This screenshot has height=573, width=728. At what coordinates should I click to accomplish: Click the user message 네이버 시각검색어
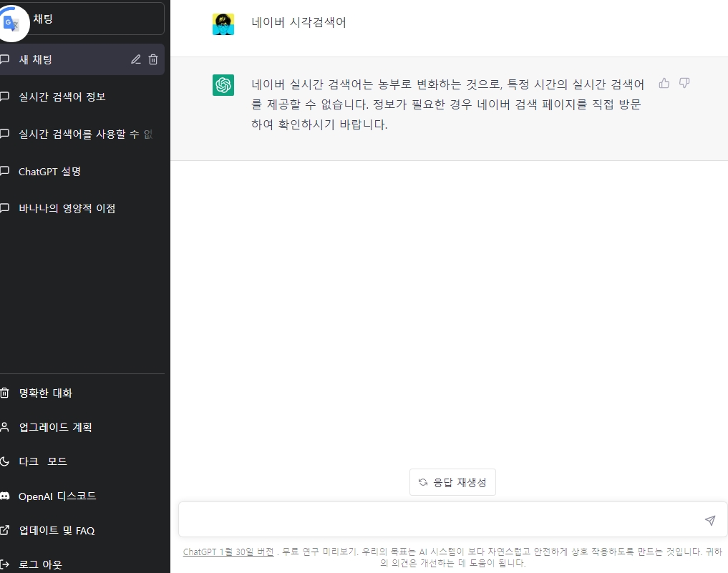pos(299,22)
